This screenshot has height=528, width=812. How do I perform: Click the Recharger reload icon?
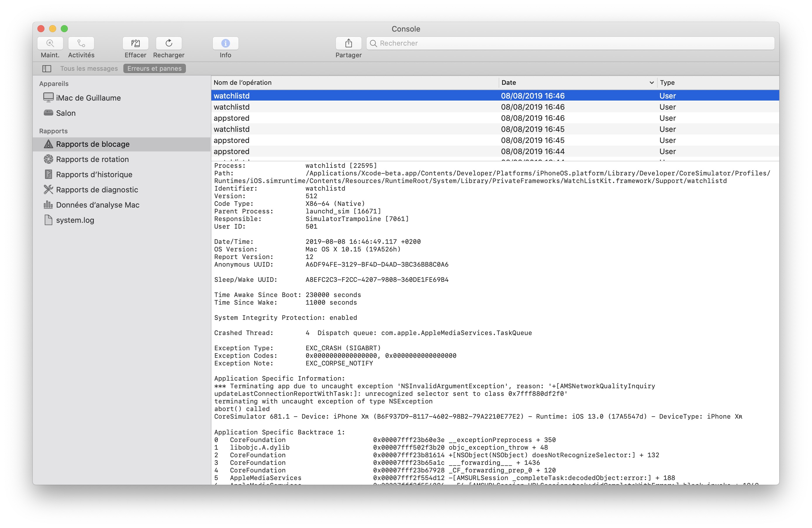pyautogui.click(x=169, y=43)
